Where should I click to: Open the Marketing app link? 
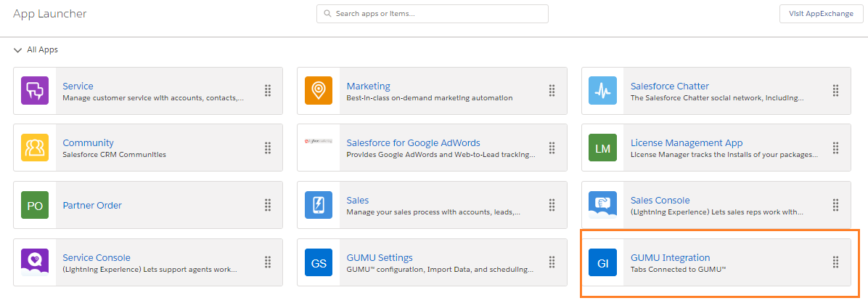point(368,86)
